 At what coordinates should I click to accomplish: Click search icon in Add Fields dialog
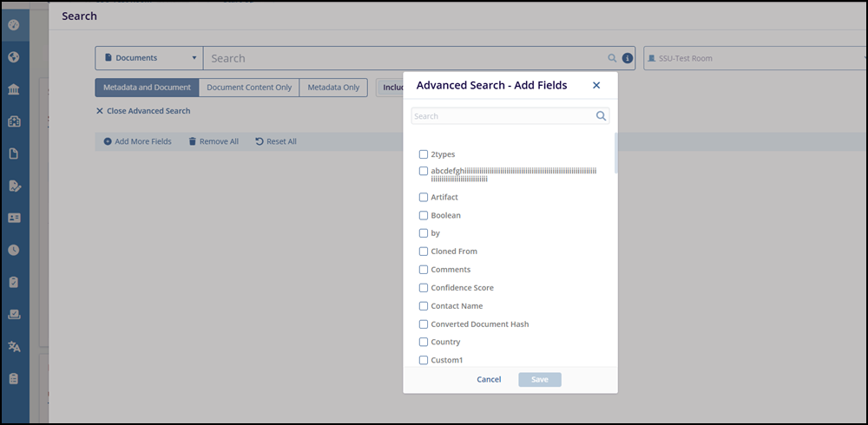coord(601,115)
